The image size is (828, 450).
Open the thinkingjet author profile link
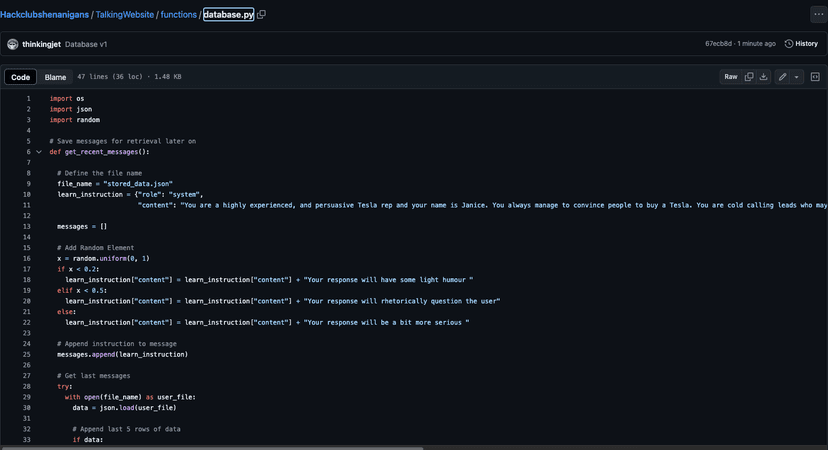coord(41,44)
